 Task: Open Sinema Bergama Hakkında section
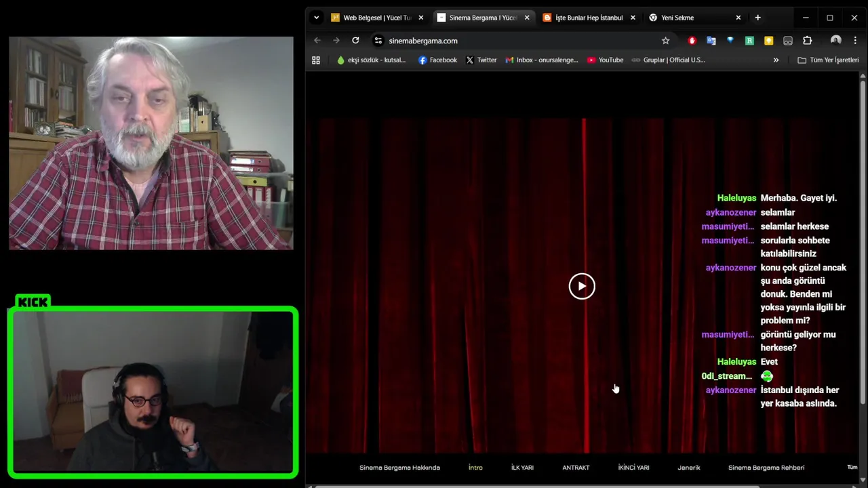coord(399,468)
